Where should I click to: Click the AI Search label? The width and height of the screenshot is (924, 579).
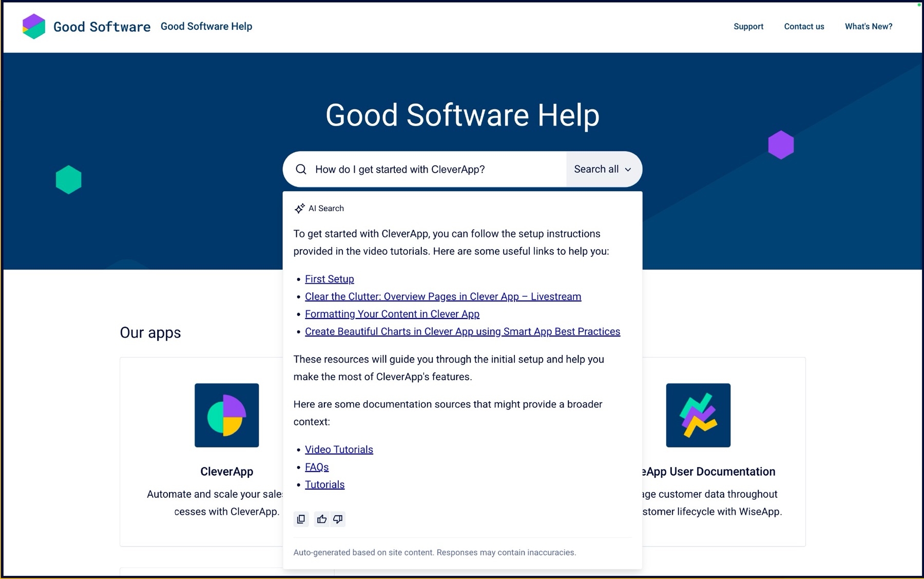tap(326, 208)
